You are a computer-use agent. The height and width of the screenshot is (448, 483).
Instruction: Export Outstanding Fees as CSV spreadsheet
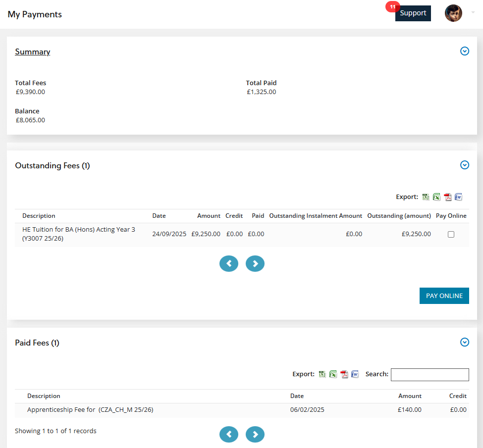pyautogui.click(x=426, y=197)
